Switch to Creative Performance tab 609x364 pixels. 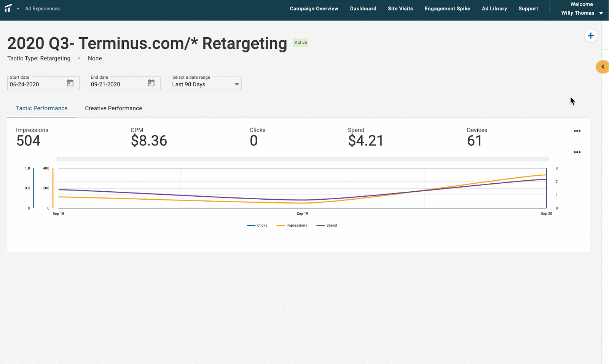[x=113, y=108]
